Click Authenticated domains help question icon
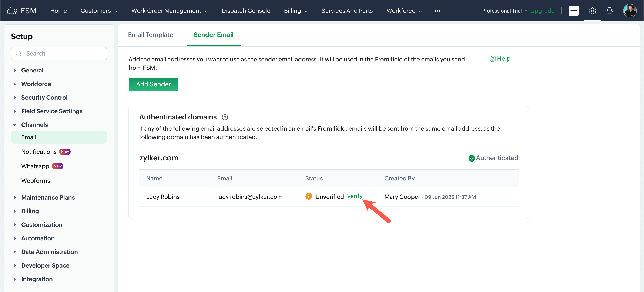The height and width of the screenshot is (292, 644). point(225,117)
